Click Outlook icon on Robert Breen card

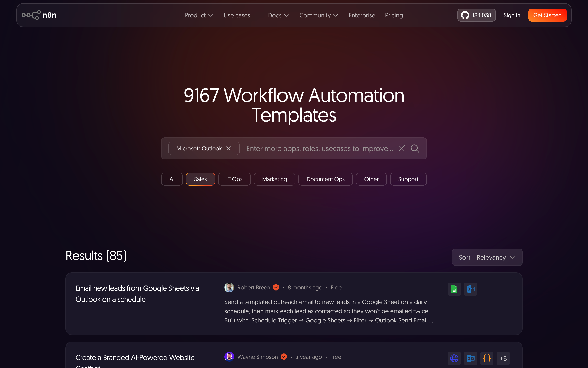click(470, 289)
